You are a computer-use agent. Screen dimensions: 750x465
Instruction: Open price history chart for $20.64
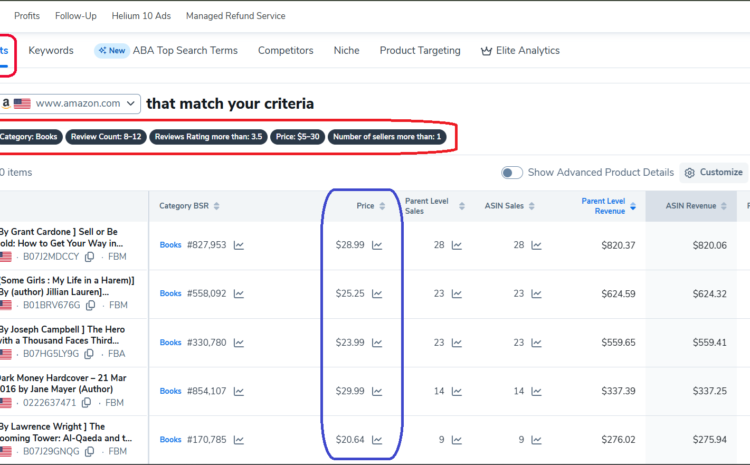tap(377, 440)
